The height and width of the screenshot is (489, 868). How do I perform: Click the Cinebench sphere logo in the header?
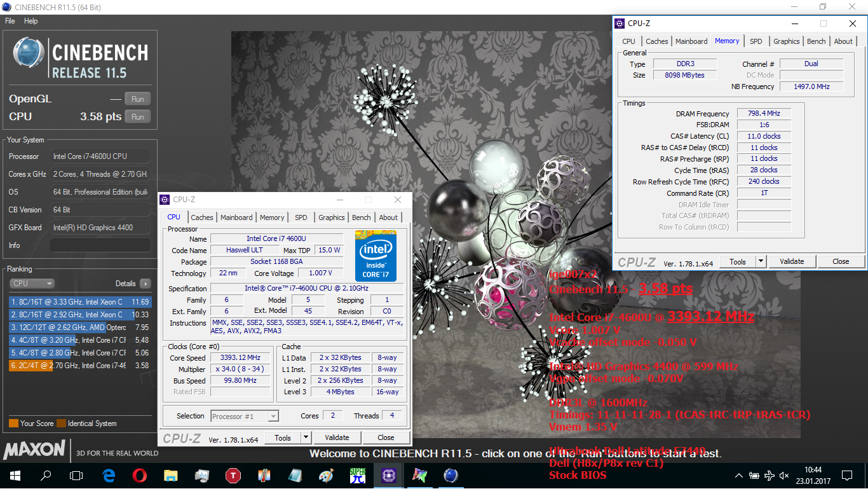(x=28, y=53)
